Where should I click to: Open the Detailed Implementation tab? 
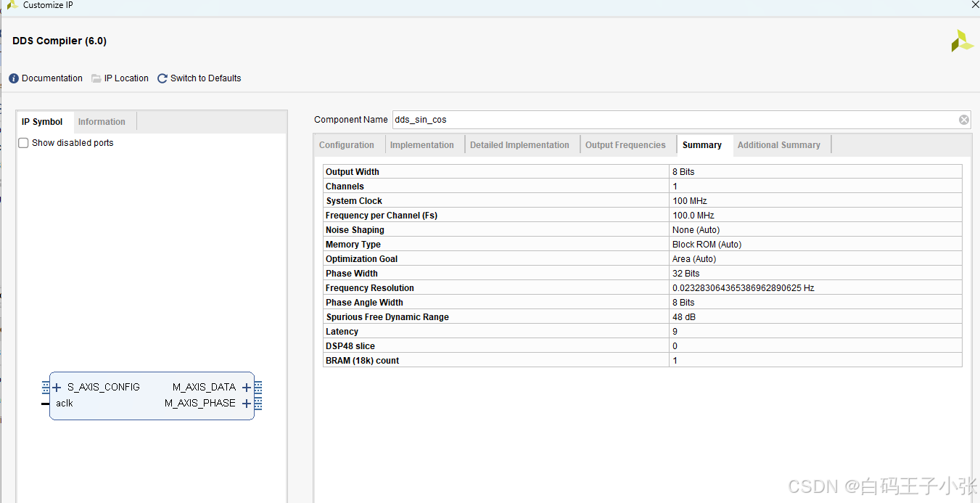[x=519, y=145]
